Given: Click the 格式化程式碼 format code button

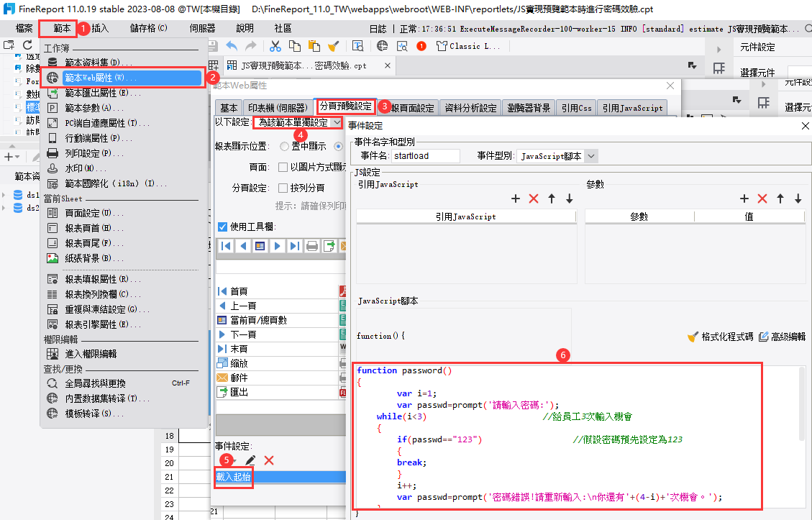Looking at the screenshot, I should coord(721,336).
